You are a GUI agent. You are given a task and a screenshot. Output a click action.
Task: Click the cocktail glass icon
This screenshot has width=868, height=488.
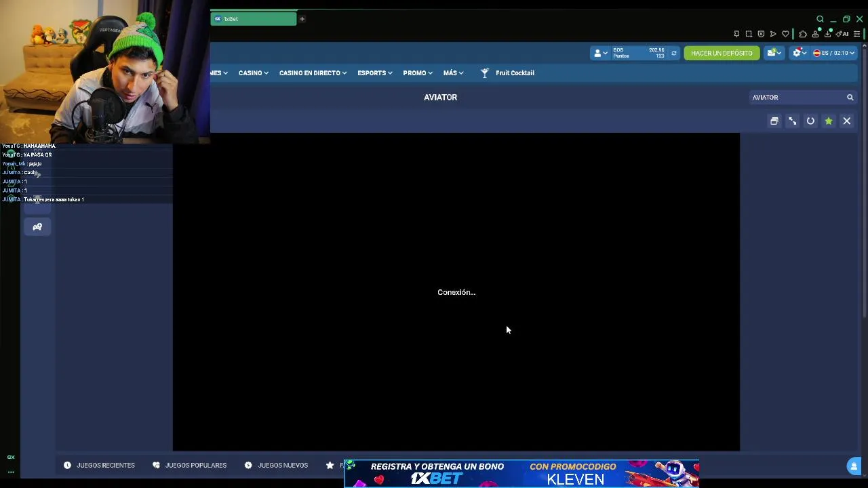point(485,73)
